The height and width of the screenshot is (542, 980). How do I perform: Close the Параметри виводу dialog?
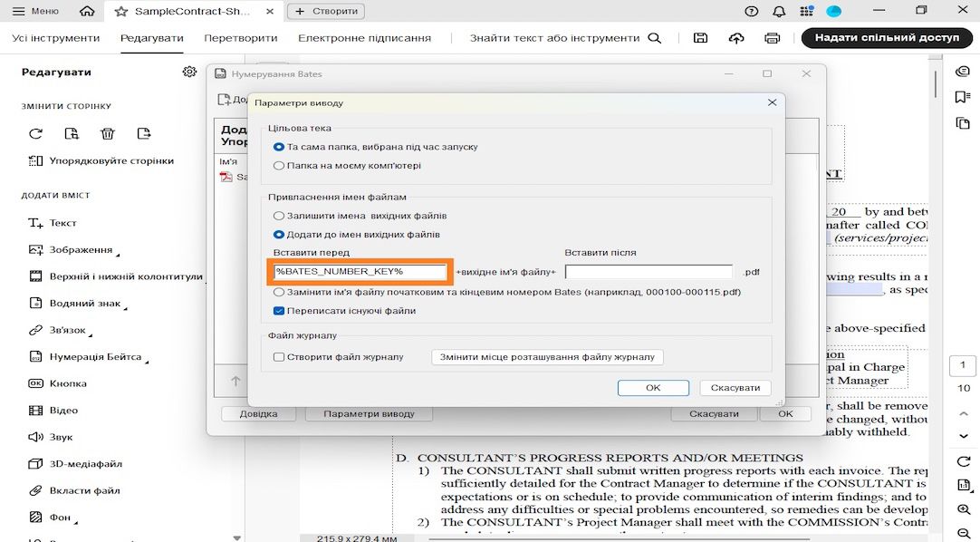[772, 102]
